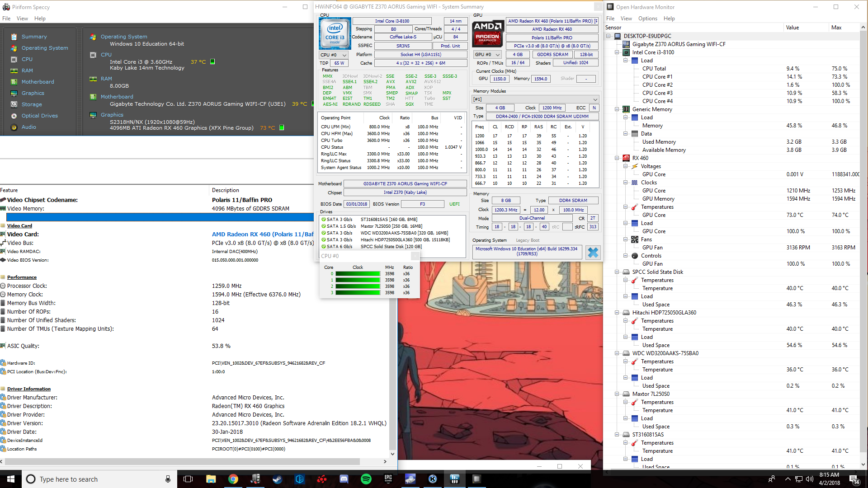Collapse the Intel Core i3-8100 node
Viewport: 868px width, 488px height.
point(617,52)
